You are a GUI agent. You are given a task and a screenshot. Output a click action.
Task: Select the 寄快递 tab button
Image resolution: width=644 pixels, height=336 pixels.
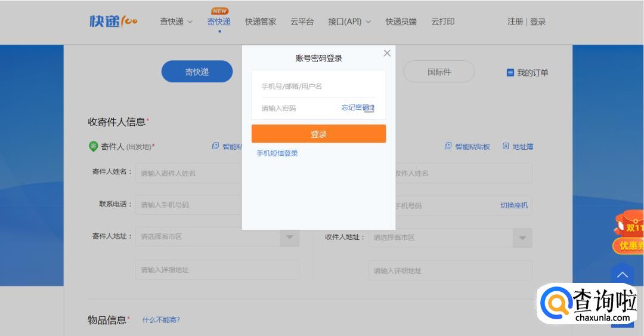(x=197, y=72)
